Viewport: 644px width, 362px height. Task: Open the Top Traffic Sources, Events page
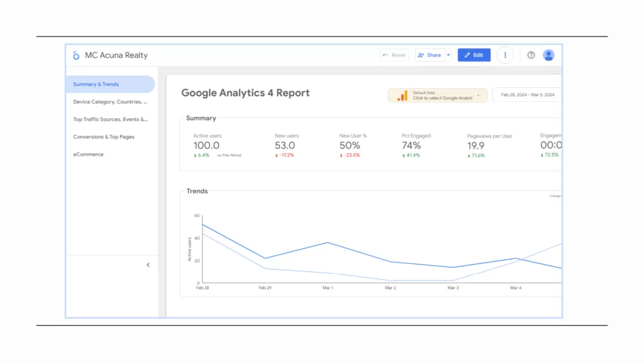point(110,119)
